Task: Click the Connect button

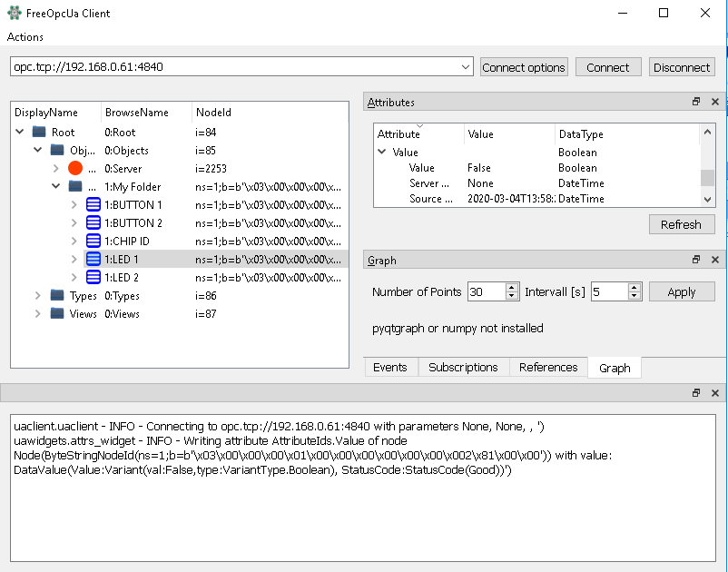Action: 608,67
